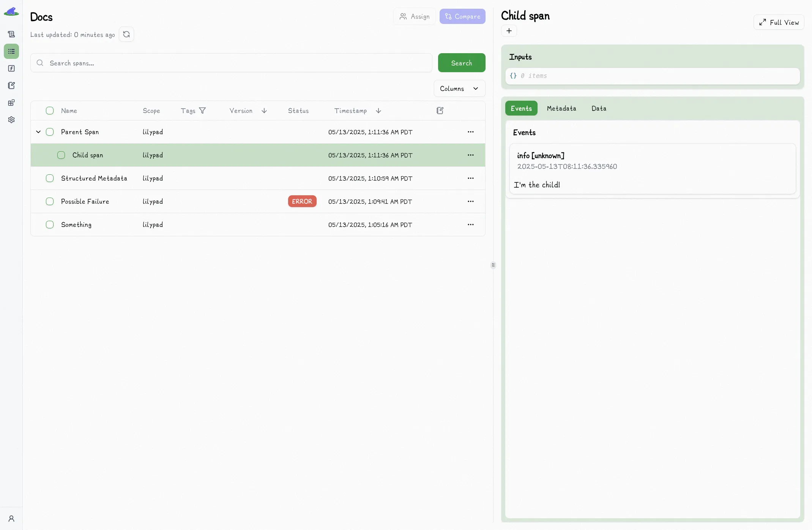Click the annotation icon in table header
This screenshot has height=530, width=812.
(440, 111)
